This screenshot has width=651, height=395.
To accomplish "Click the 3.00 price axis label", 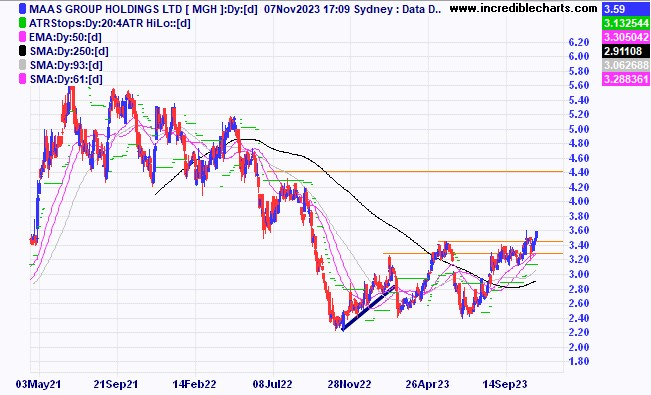I will pos(579,274).
